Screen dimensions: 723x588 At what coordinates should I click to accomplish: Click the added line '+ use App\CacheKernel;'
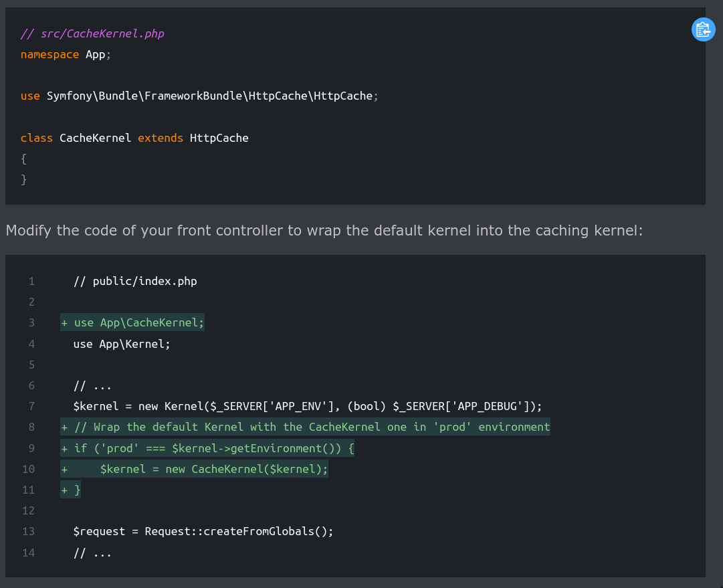[132, 323]
